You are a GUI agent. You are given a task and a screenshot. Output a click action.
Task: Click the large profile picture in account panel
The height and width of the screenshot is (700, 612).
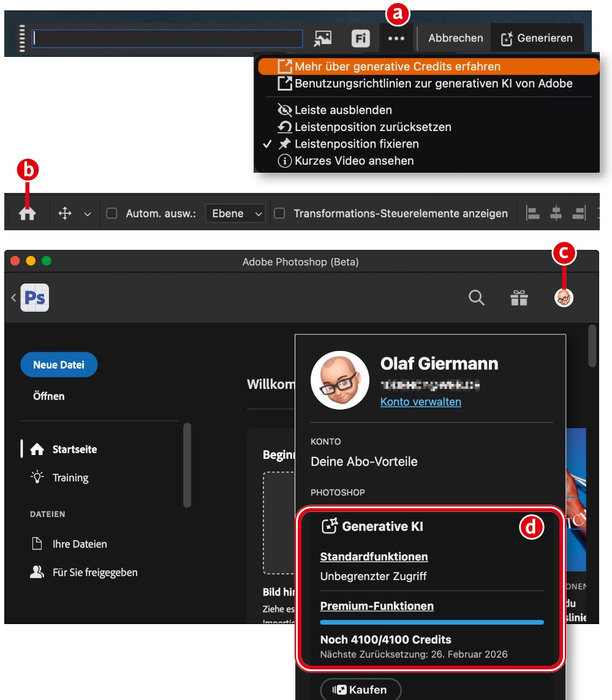pos(340,380)
